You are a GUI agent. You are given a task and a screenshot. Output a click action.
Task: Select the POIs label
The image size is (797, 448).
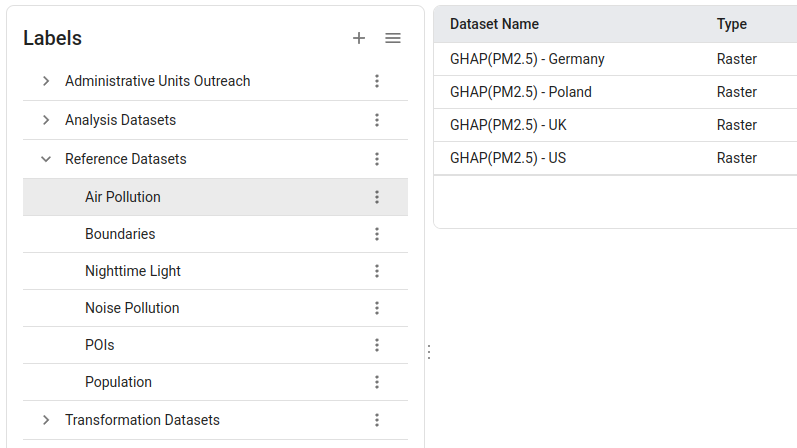pyautogui.click(x=100, y=345)
